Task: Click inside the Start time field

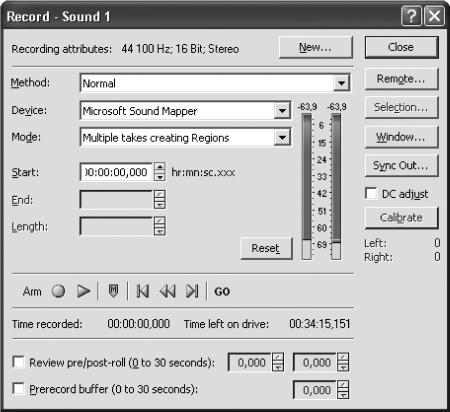Action: [116, 172]
